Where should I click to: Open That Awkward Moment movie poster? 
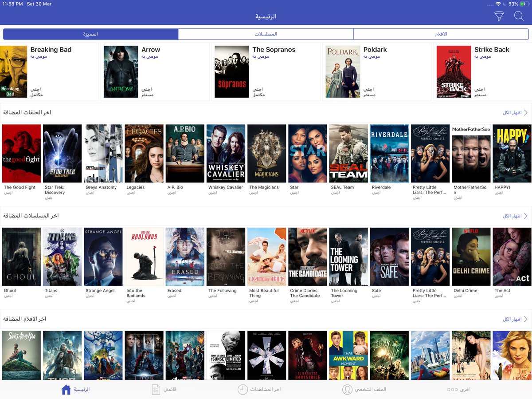pyautogui.click(x=348, y=355)
